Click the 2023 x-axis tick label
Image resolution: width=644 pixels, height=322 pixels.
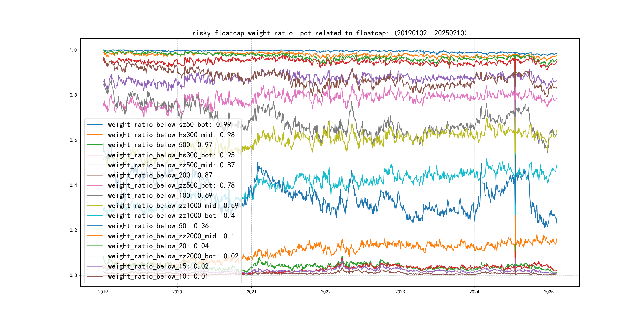400,292
